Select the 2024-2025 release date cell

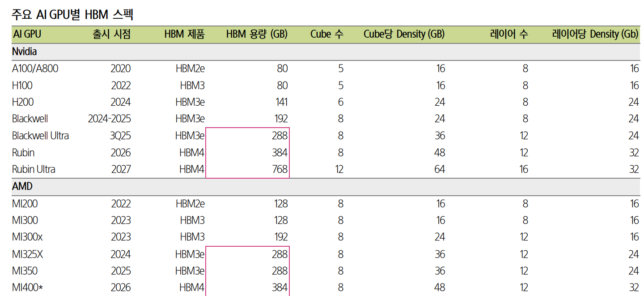pos(109,119)
